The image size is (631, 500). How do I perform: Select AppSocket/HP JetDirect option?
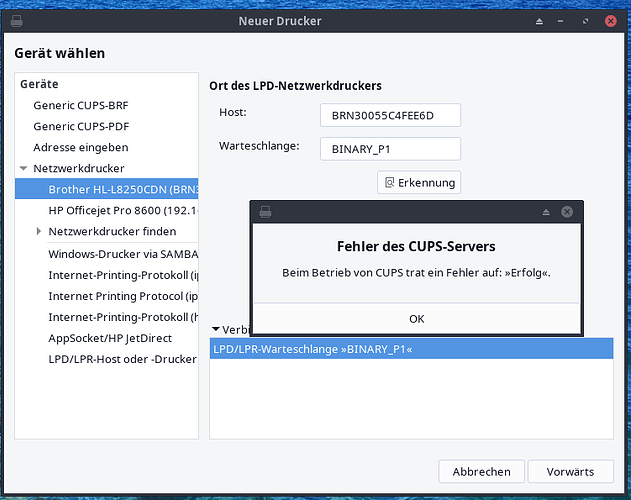[x=110, y=338]
